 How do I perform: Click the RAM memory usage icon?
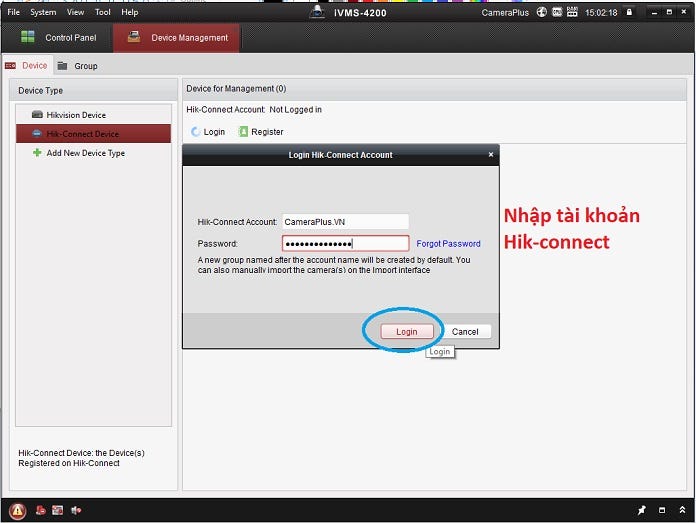pyautogui.click(x=572, y=12)
